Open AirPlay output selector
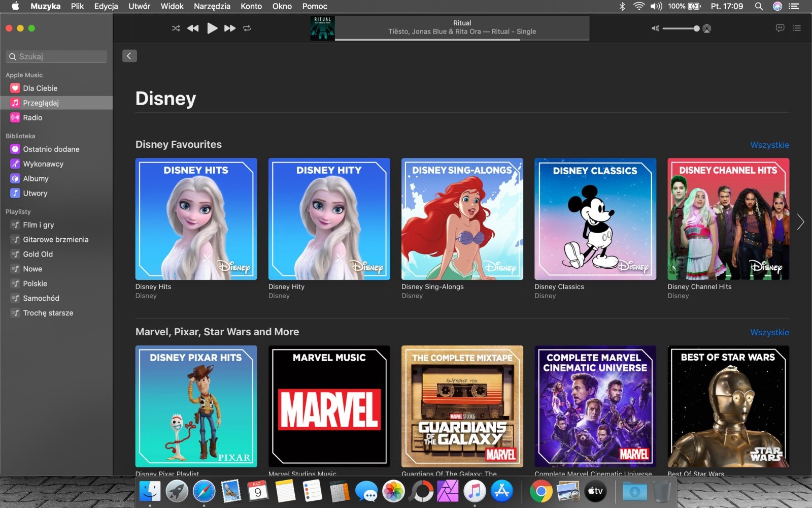 [x=706, y=28]
